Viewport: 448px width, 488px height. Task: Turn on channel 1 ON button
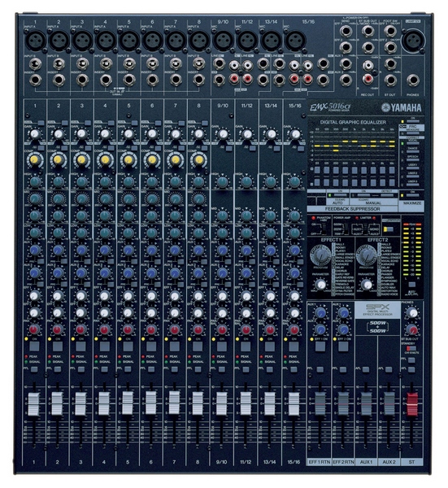34,346
